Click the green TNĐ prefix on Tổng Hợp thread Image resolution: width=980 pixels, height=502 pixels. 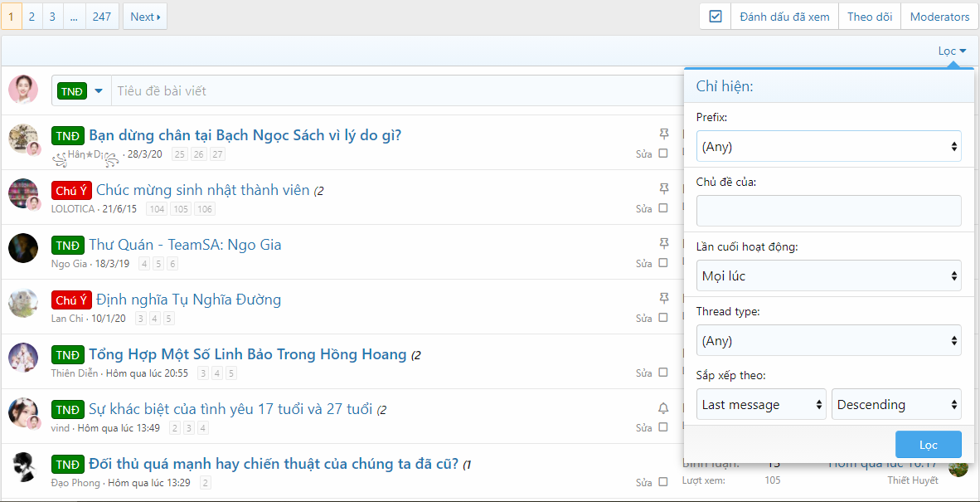[x=68, y=355]
